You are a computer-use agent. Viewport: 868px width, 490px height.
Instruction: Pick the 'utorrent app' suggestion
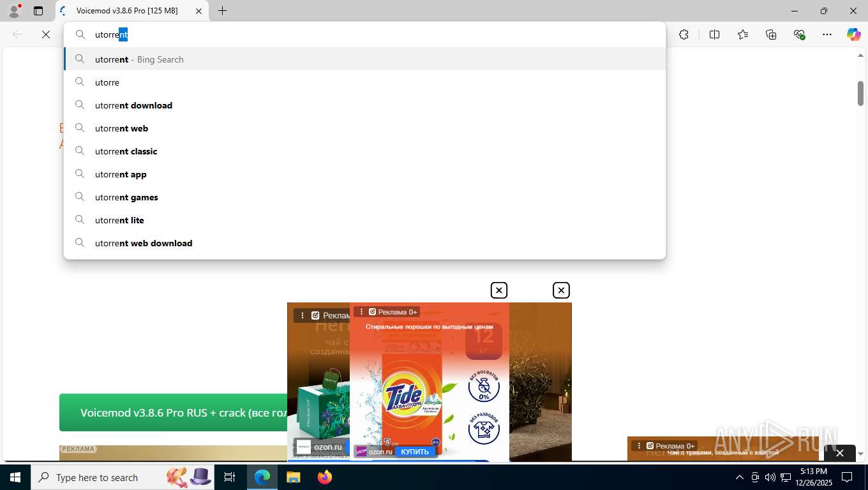[x=364, y=174]
